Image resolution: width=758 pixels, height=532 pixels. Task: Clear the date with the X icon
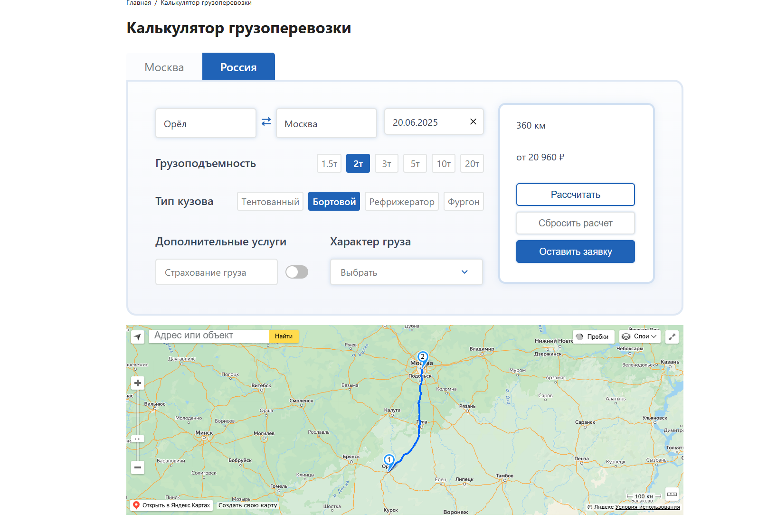(473, 122)
